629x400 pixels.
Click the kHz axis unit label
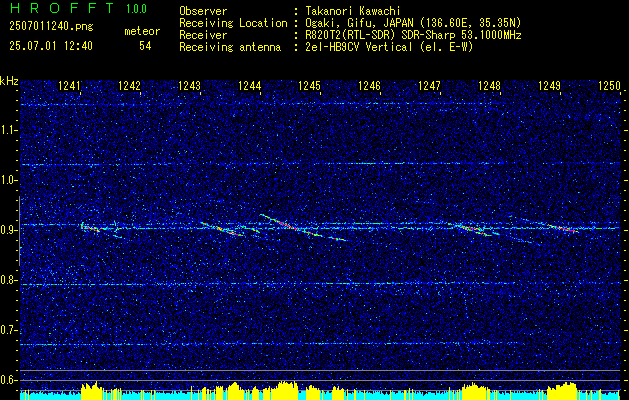(x=9, y=81)
